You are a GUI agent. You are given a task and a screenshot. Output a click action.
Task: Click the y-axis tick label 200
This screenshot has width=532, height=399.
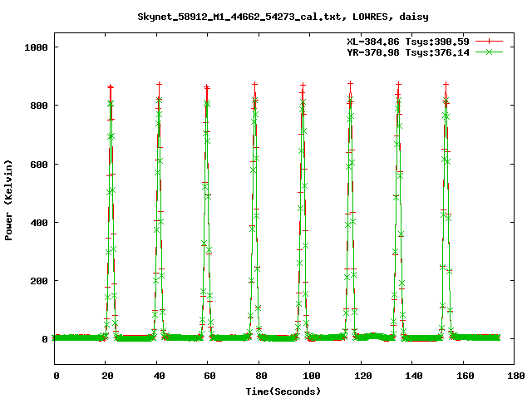pos(39,281)
